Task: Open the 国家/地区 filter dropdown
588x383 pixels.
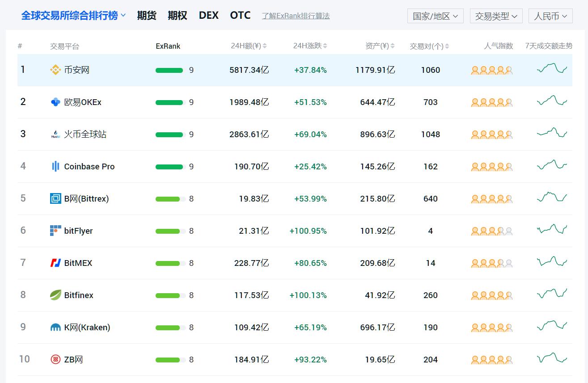Action: (436, 16)
